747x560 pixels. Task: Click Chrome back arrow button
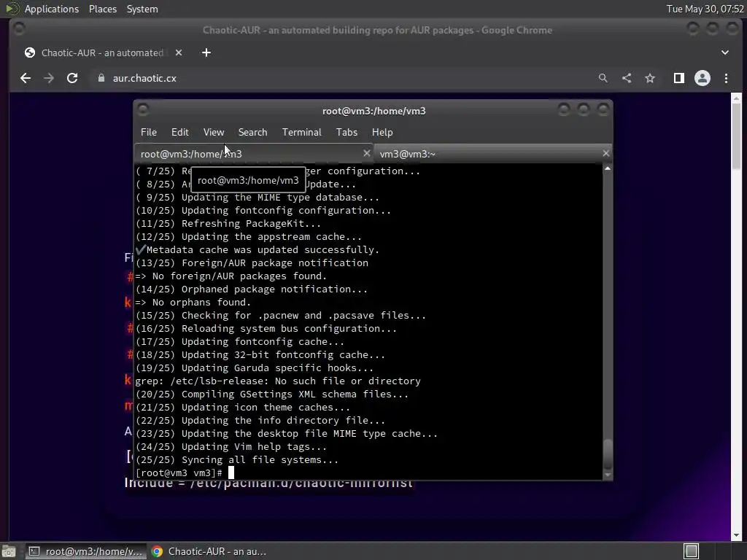pos(26,78)
